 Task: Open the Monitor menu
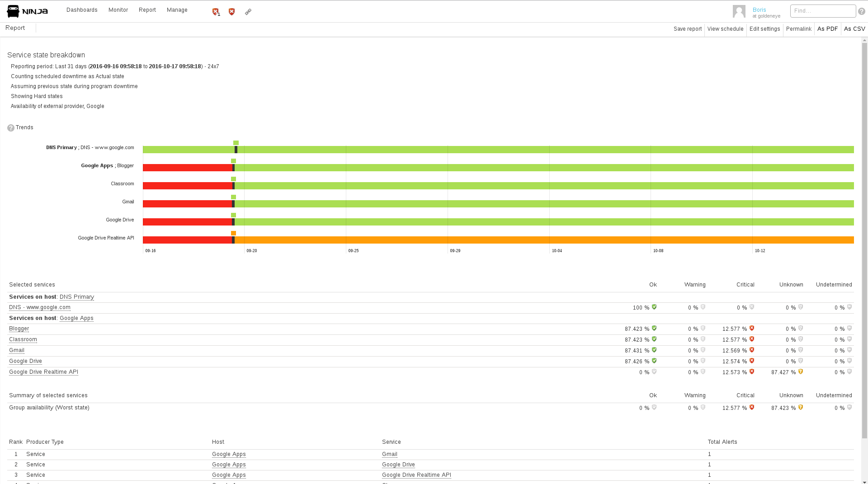[118, 10]
